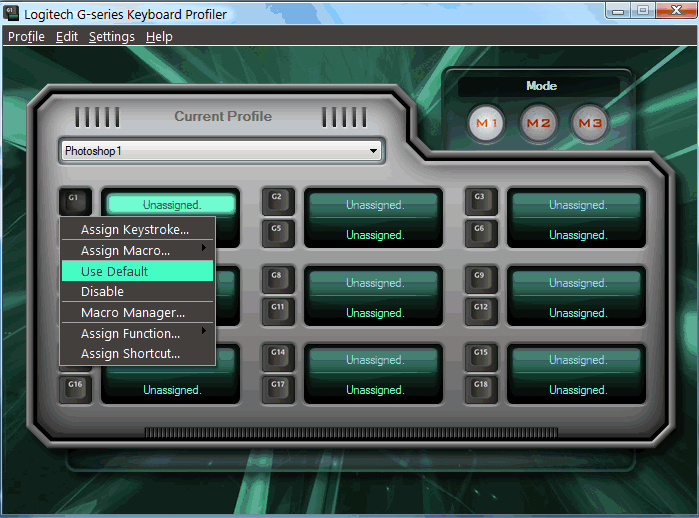Click the G3 key button

[x=481, y=201]
